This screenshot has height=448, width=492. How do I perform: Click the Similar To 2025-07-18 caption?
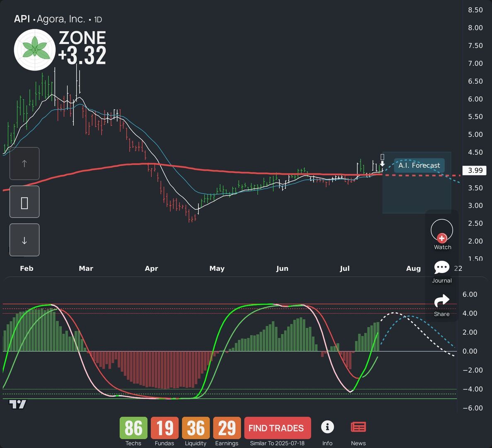click(277, 443)
